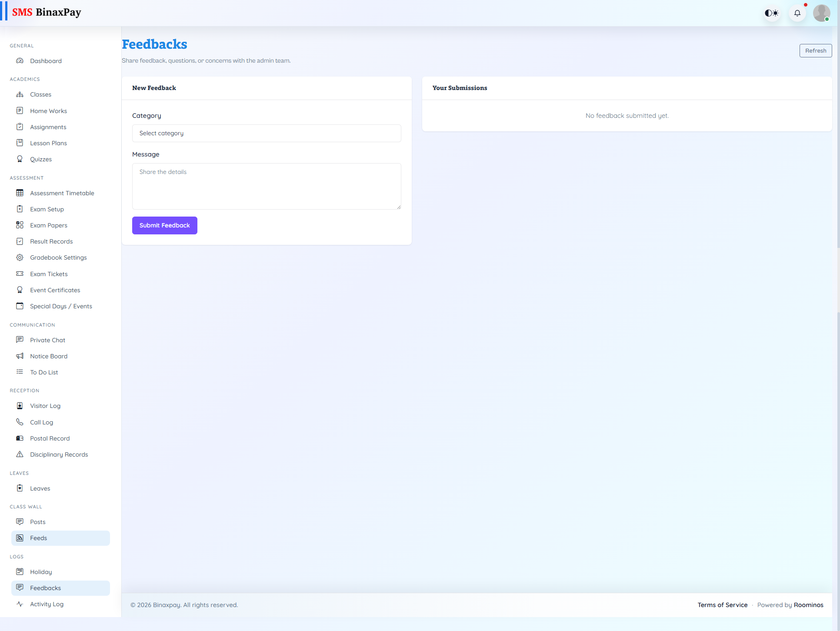Open the notification bell
Screen dimensions: 840x631
click(x=797, y=13)
